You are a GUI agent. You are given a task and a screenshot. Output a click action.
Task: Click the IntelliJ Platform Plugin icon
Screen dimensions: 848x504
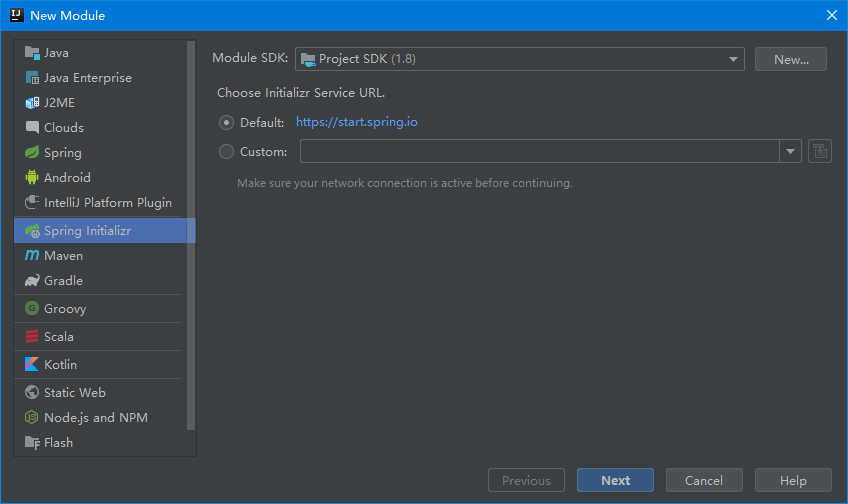point(32,202)
